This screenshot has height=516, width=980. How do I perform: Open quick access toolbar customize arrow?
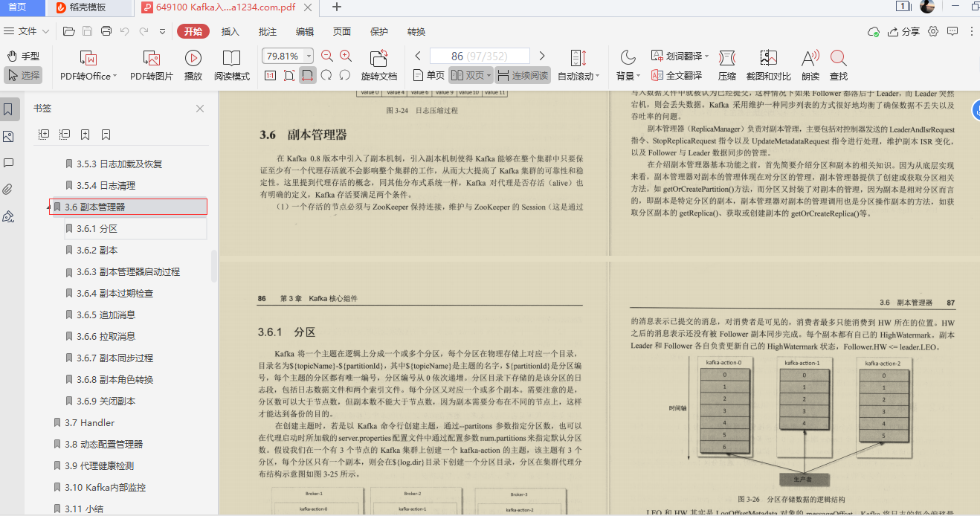click(x=163, y=31)
